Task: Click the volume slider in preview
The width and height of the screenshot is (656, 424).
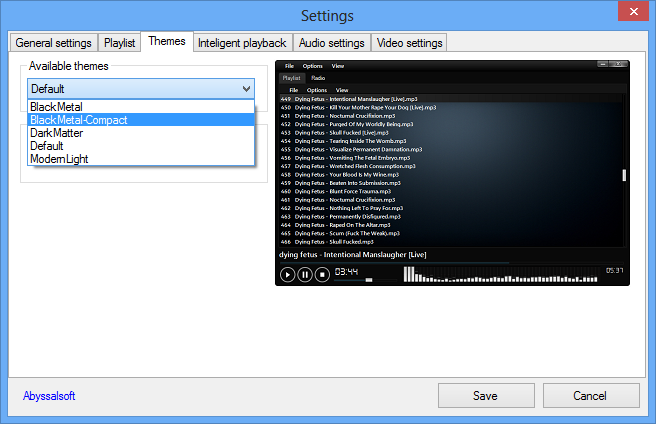Action: (366, 280)
